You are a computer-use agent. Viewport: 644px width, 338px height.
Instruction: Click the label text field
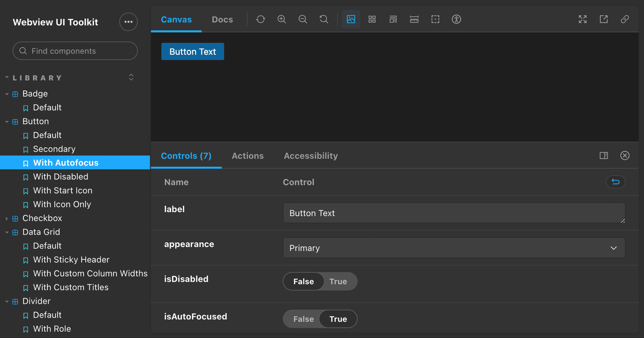(454, 213)
